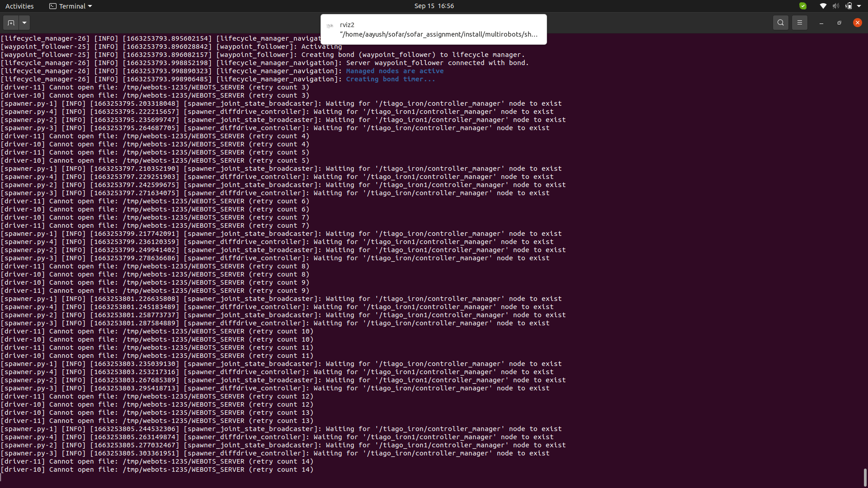This screenshot has height=488, width=868.
Task: Open calendar by clicking Sep 15 16:56
Action: pos(433,6)
